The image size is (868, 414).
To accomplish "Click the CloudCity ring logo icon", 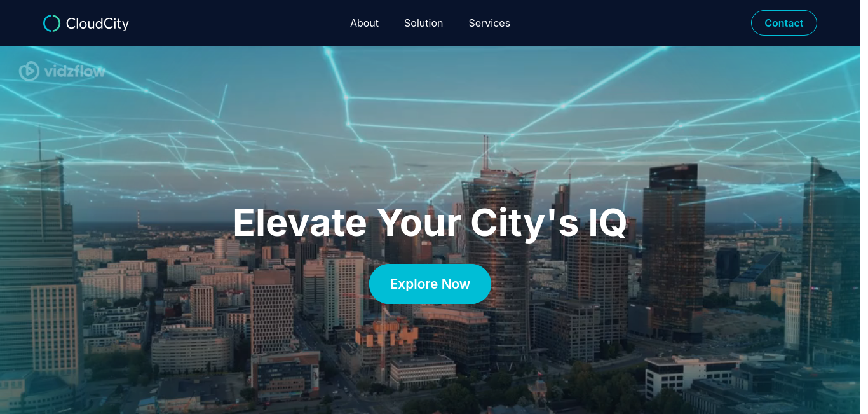I will click(x=51, y=23).
